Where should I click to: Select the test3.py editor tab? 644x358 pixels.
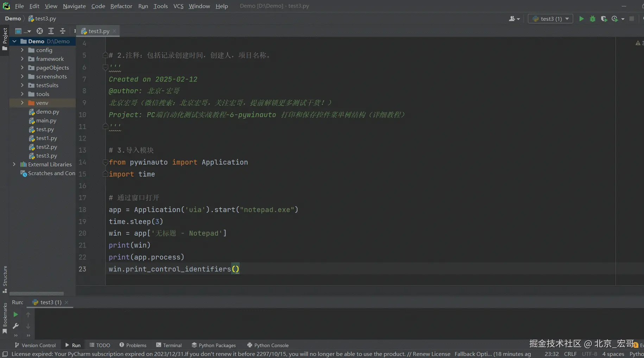[x=98, y=31]
